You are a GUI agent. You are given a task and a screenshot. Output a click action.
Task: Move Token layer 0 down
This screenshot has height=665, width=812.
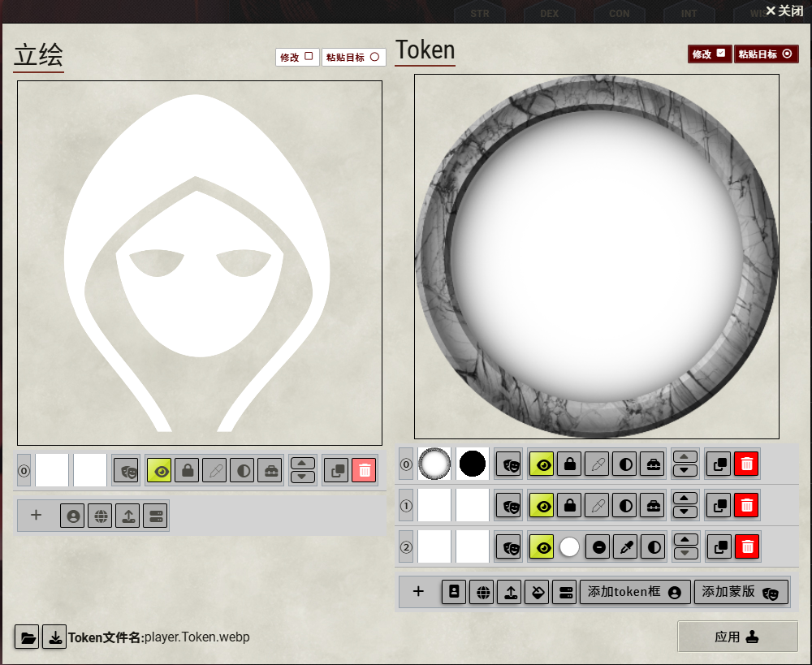click(x=685, y=471)
